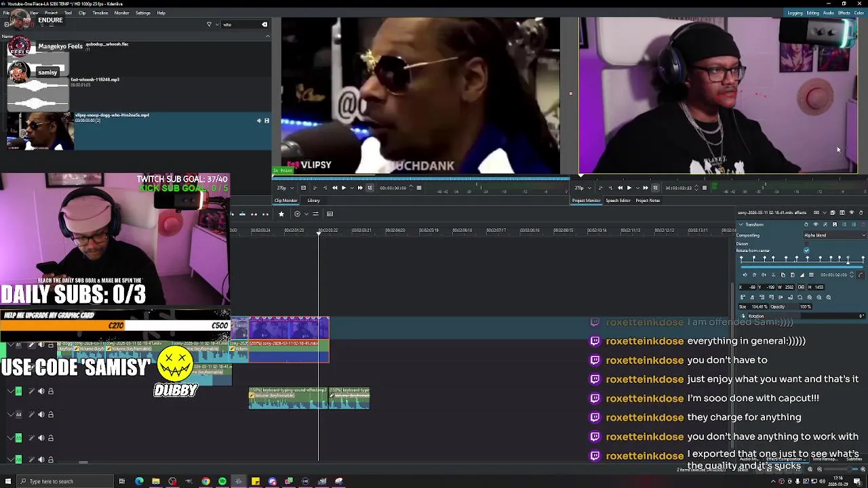Viewport: 868px width, 488px height.
Task: Click the video icon on the vlipsy clip row
Action: click(267, 121)
